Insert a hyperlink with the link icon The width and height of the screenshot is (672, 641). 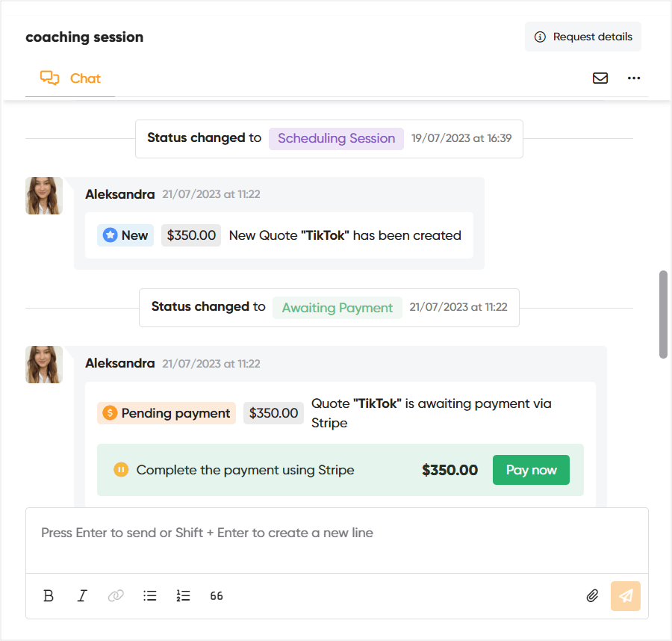click(x=116, y=596)
